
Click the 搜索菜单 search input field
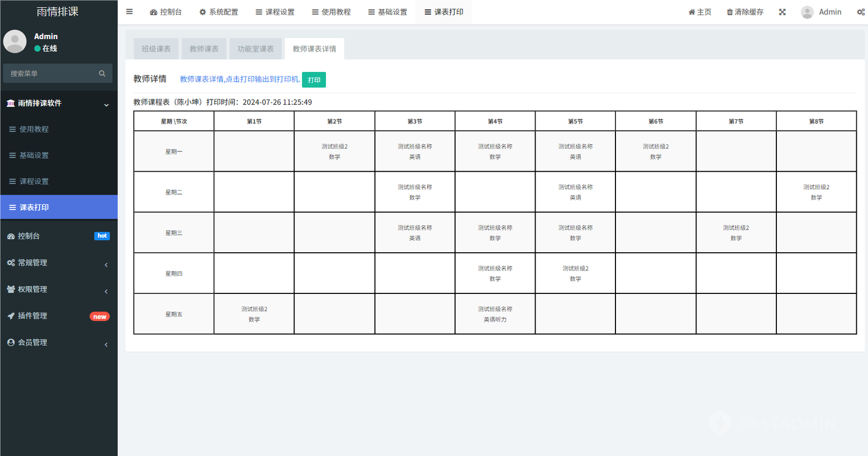coord(51,73)
